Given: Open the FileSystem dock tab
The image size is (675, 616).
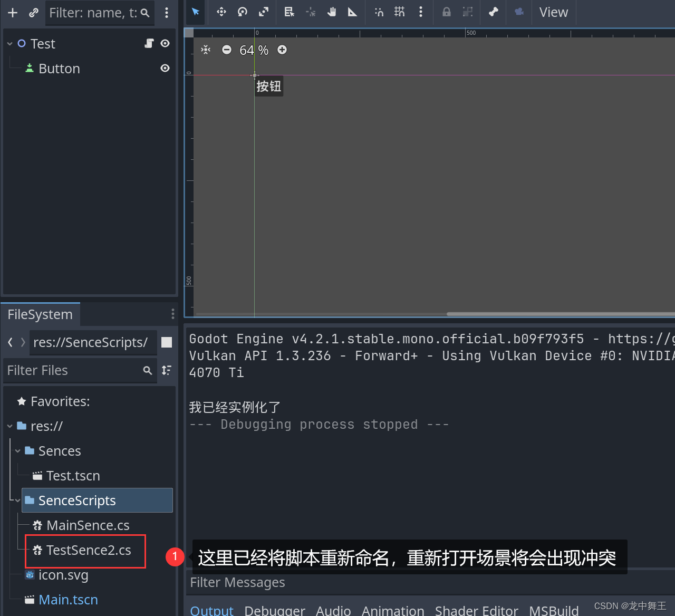Looking at the screenshot, I should coord(40,314).
